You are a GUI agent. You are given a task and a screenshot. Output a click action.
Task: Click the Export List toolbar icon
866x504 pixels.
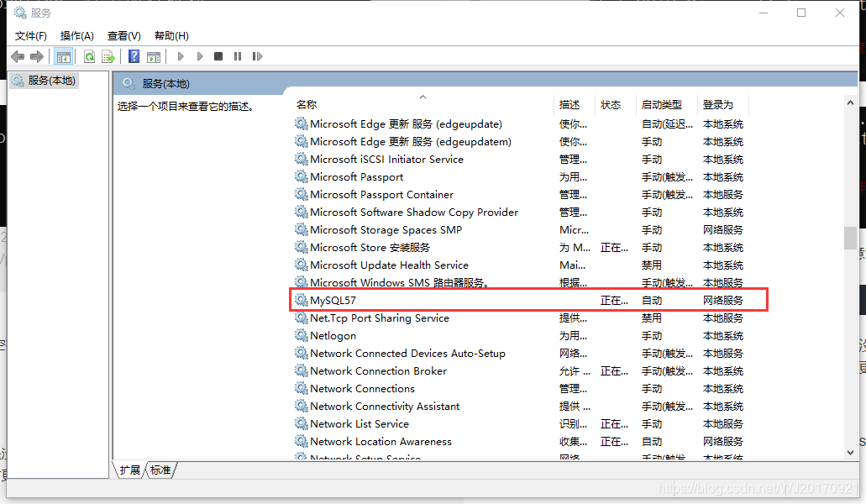tap(108, 56)
